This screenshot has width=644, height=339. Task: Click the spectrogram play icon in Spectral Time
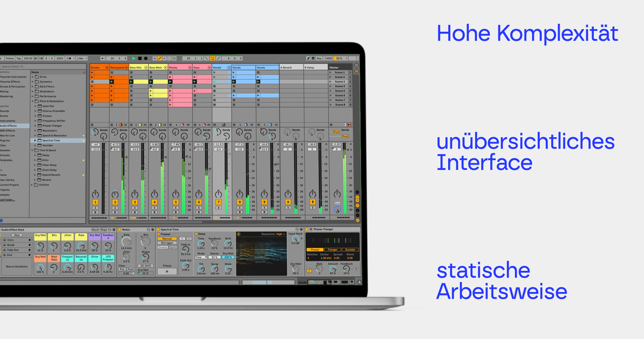[x=238, y=234]
